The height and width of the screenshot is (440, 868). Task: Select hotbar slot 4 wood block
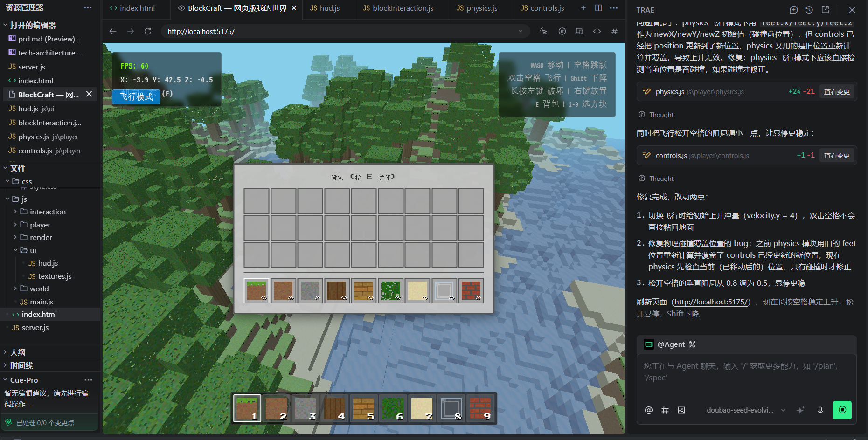(335, 408)
